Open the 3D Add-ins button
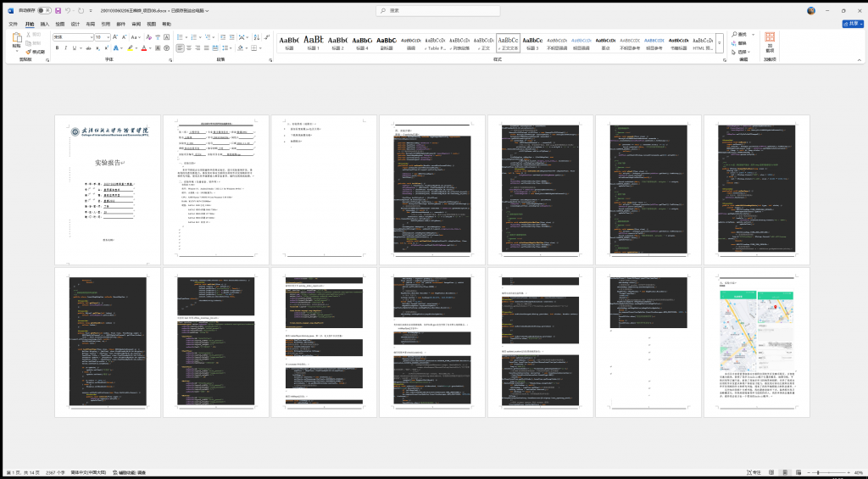The width and height of the screenshot is (868, 479). pos(770,41)
